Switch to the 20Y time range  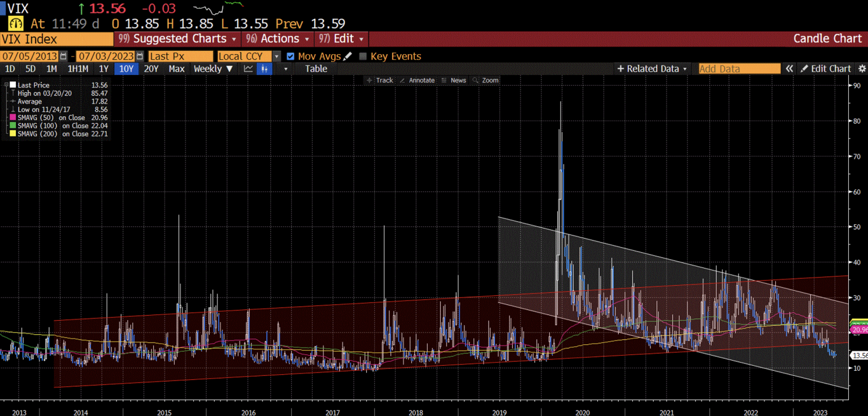[x=151, y=69]
